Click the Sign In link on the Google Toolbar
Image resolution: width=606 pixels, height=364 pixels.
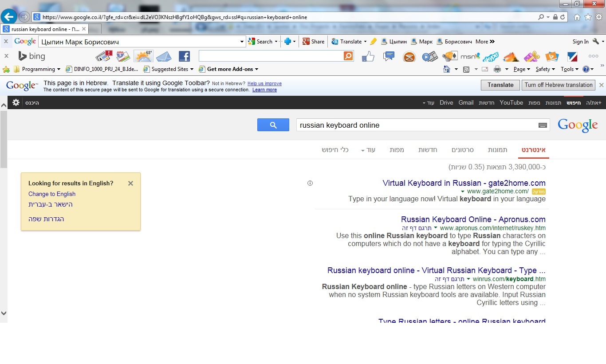(580, 41)
